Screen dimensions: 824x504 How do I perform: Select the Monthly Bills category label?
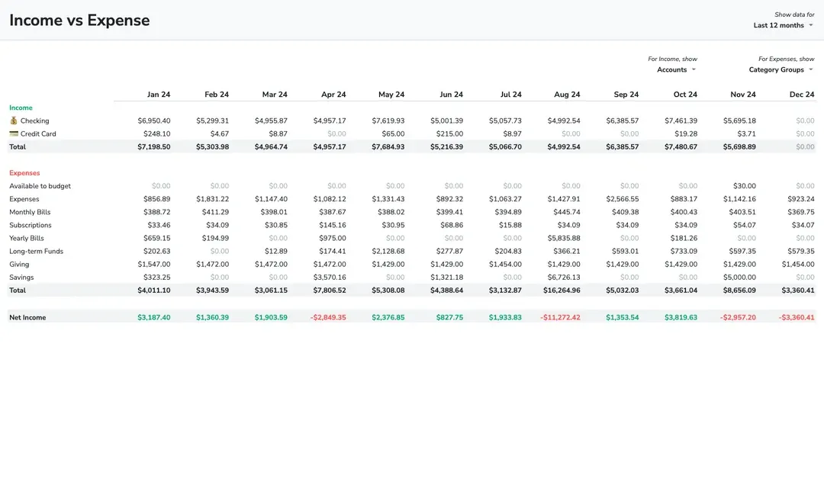click(x=30, y=212)
